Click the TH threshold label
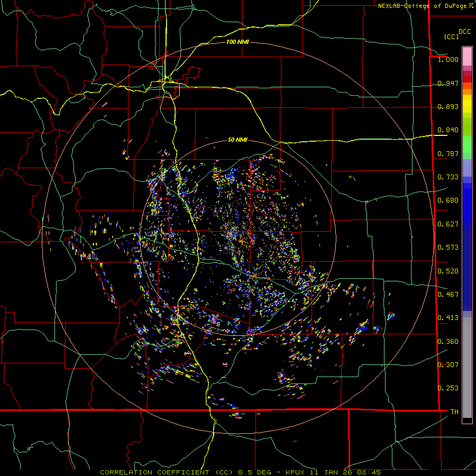Viewport: 476px width, 476px height. pyautogui.click(x=454, y=412)
